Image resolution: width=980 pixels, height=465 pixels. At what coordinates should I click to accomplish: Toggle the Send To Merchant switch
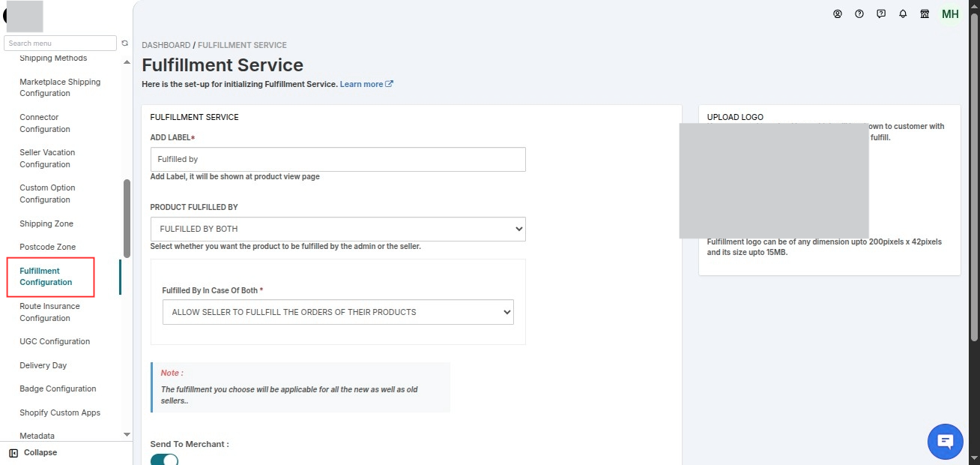coord(164,459)
